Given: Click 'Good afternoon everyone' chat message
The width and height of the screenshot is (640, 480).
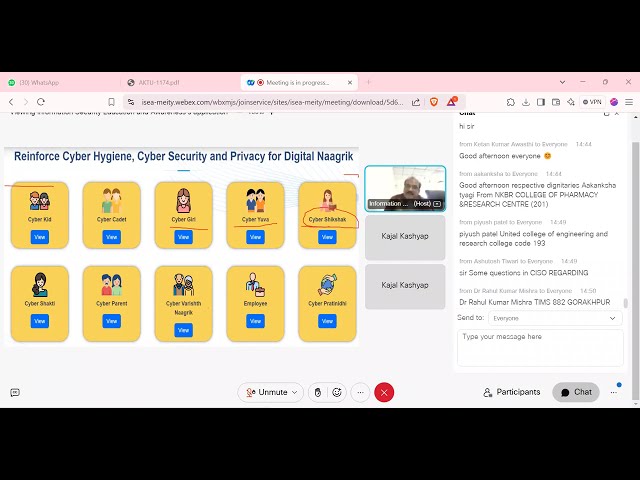Looking at the screenshot, I should [505, 156].
